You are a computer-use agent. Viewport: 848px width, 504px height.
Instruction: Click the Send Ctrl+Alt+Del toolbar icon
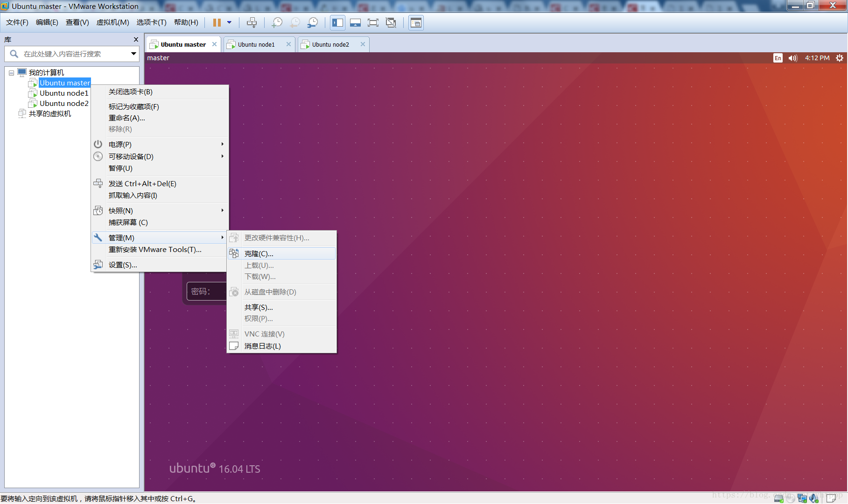click(x=252, y=22)
